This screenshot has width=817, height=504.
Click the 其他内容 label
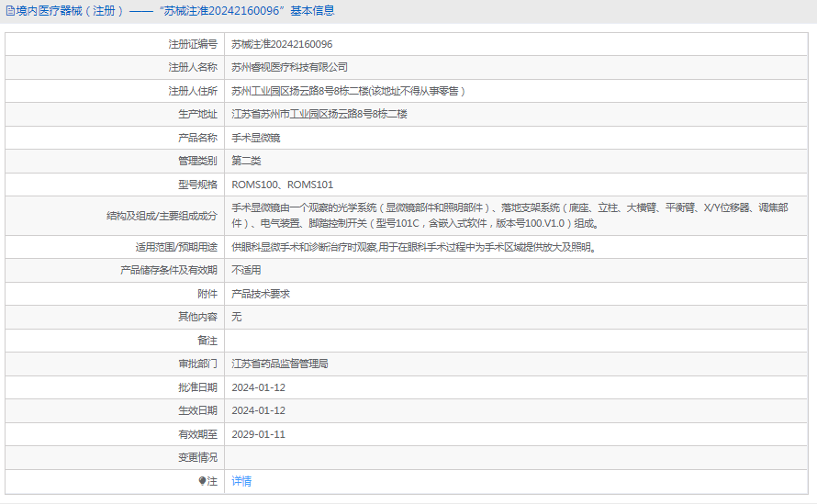197,317
